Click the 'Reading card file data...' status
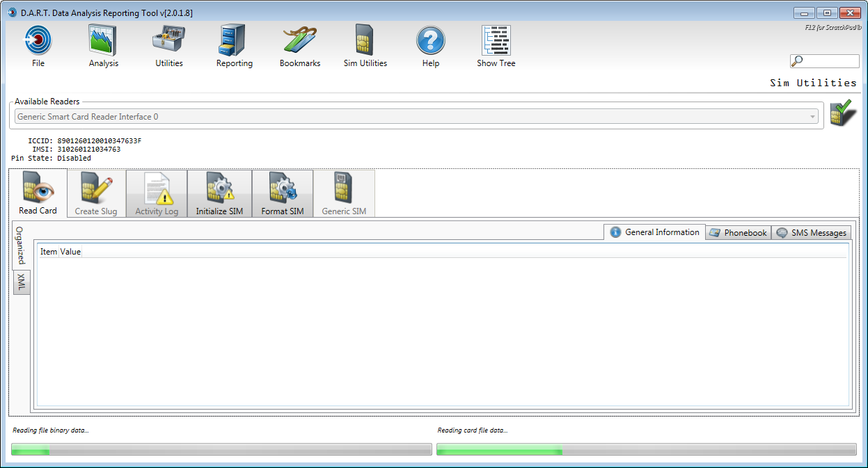 click(x=473, y=430)
